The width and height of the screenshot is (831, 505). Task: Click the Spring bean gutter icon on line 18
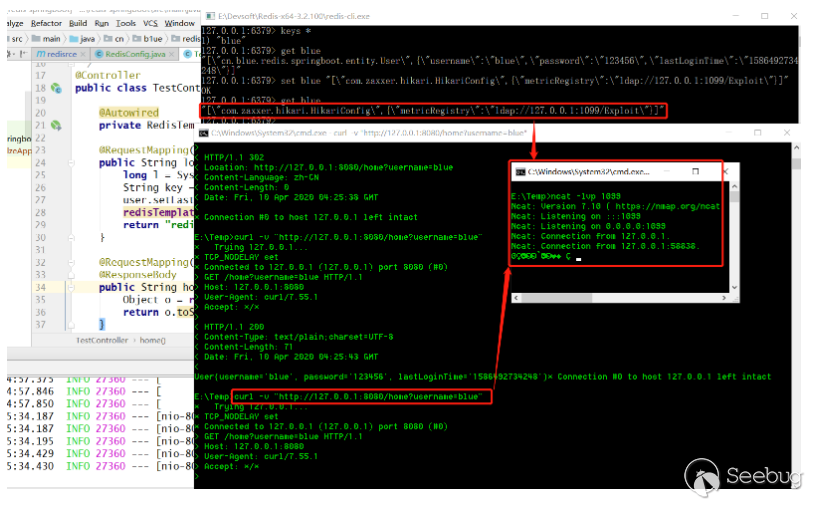[x=56, y=88]
